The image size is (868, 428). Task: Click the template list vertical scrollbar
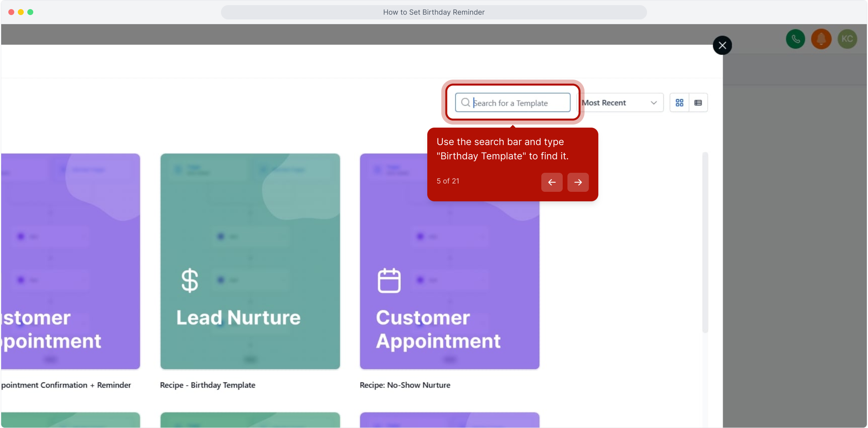[705, 242]
